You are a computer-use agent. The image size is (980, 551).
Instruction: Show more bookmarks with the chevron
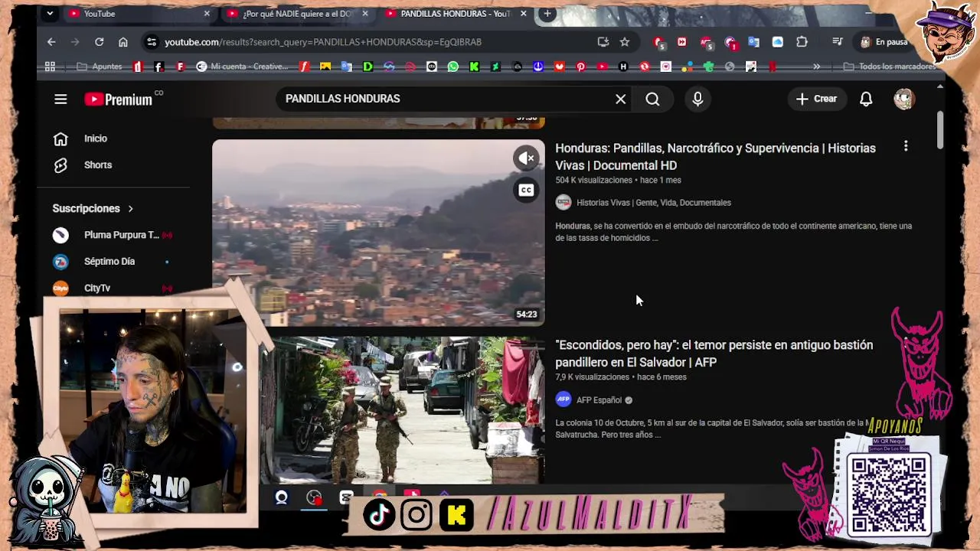point(816,67)
